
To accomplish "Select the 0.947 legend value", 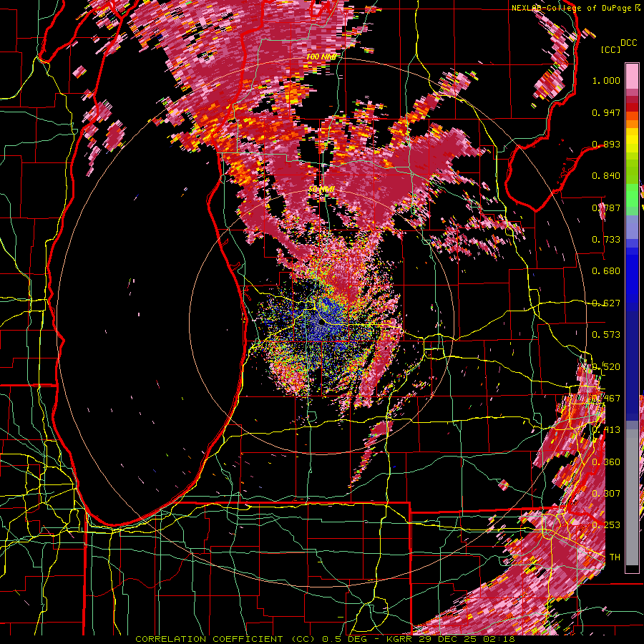I will 606,112.
